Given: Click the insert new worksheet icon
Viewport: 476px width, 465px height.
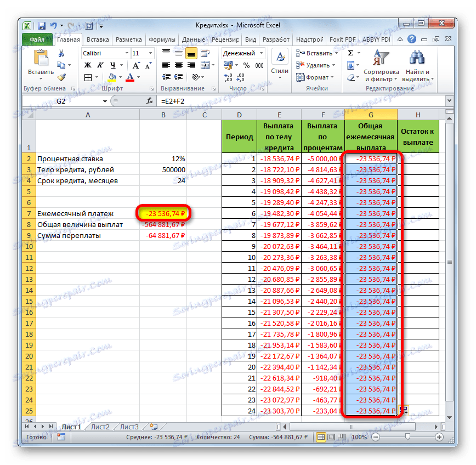Looking at the screenshot, I should [154, 427].
